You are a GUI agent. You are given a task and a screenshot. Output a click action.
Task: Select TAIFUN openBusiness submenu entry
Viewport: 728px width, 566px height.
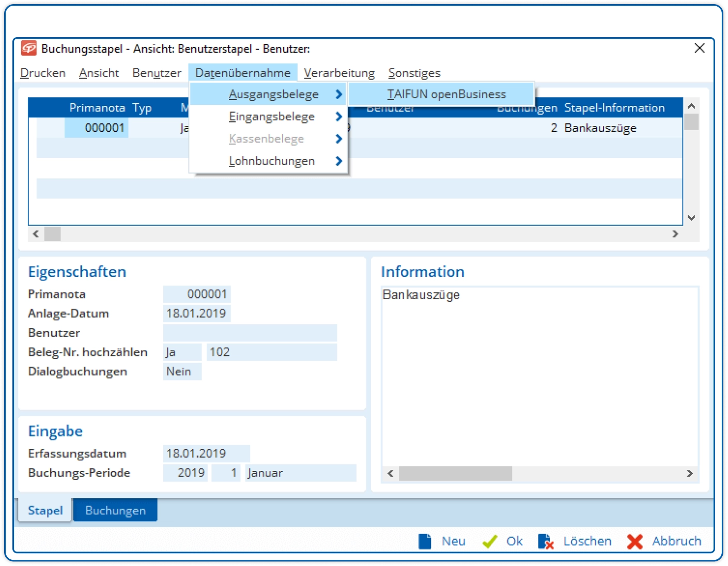point(446,95)
